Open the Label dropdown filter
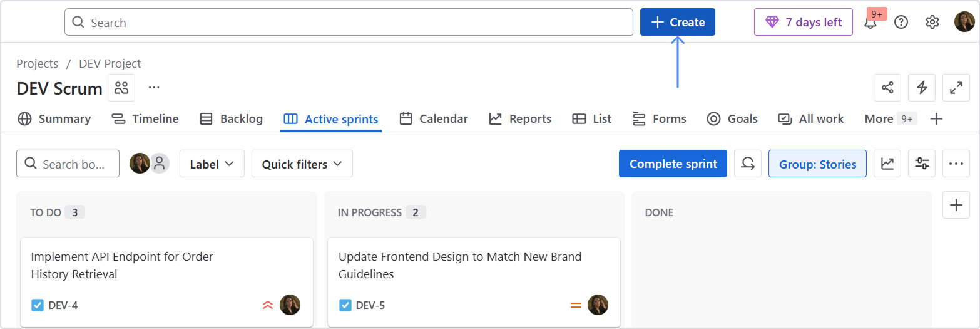 click(x=212, y=164)
